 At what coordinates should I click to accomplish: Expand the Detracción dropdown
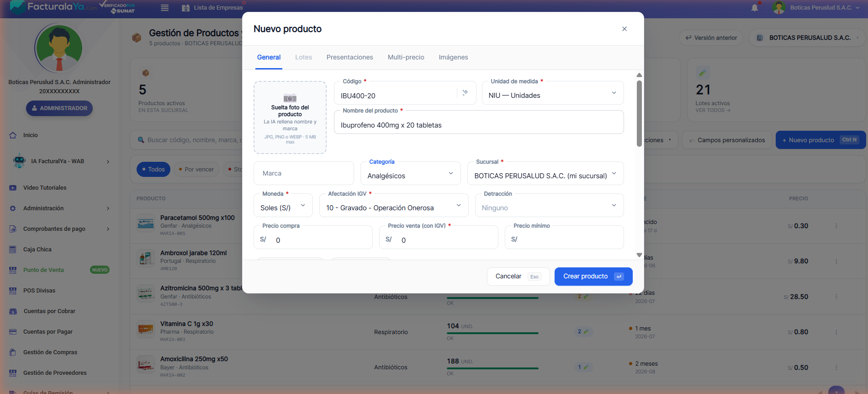tap(550, 206)
